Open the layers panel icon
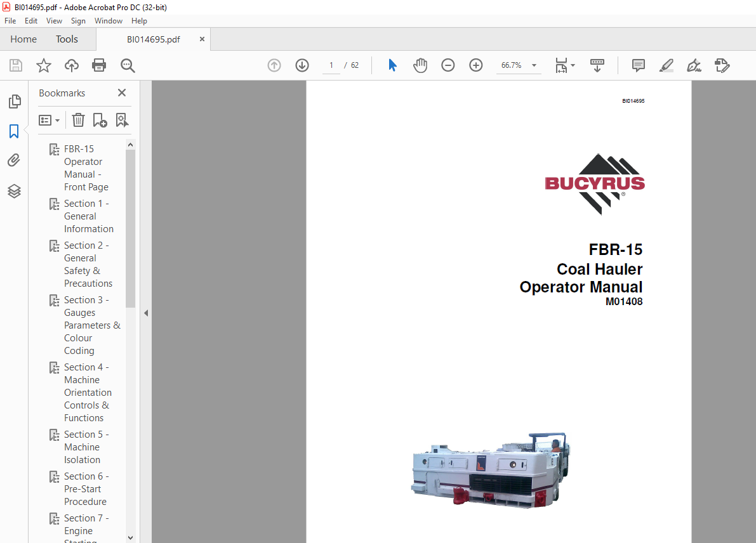Screen dimensions: 756x543 click(14, 192)
